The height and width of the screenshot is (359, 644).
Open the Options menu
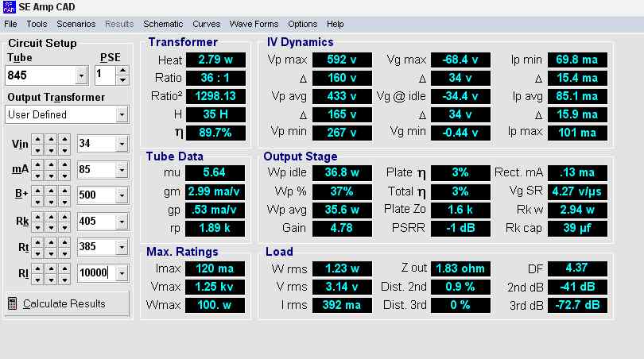pos(303,24)
